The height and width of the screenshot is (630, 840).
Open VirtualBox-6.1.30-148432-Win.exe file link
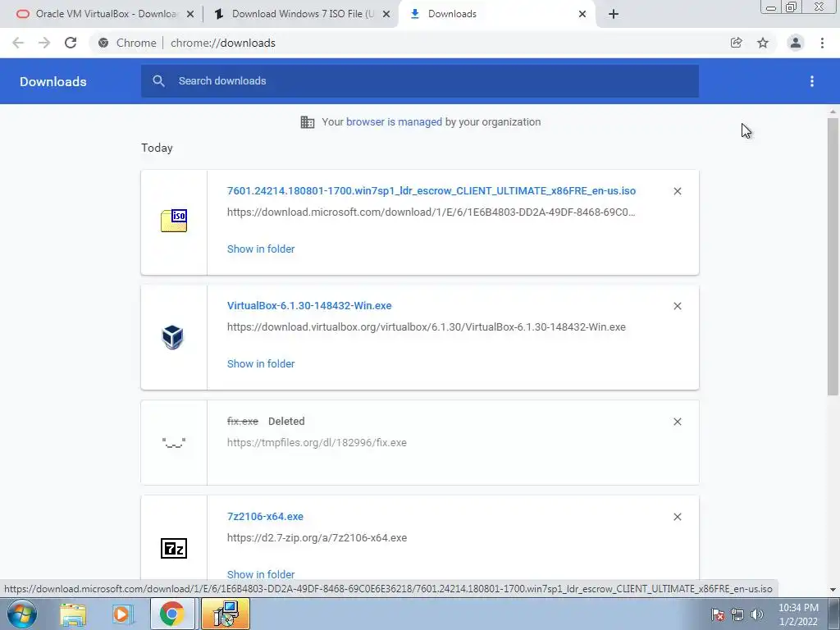(x=309, y=305)
